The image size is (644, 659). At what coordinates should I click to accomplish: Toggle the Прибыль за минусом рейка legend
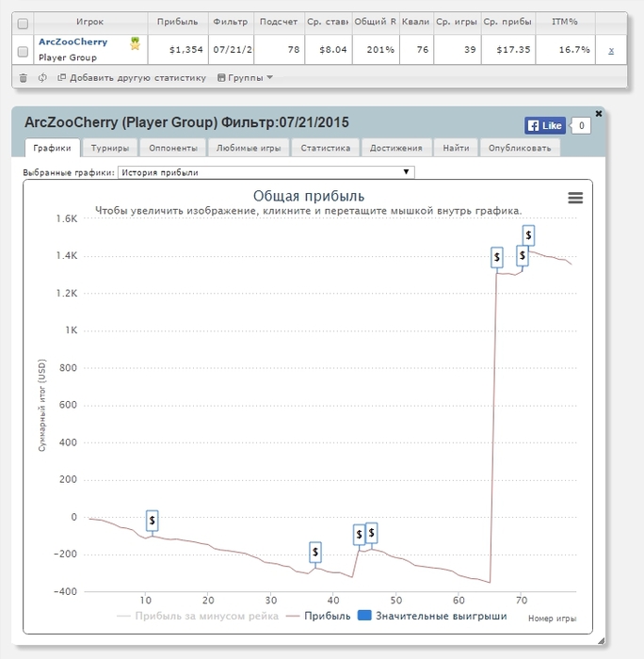pyautogui.click(x=198, y=616)
